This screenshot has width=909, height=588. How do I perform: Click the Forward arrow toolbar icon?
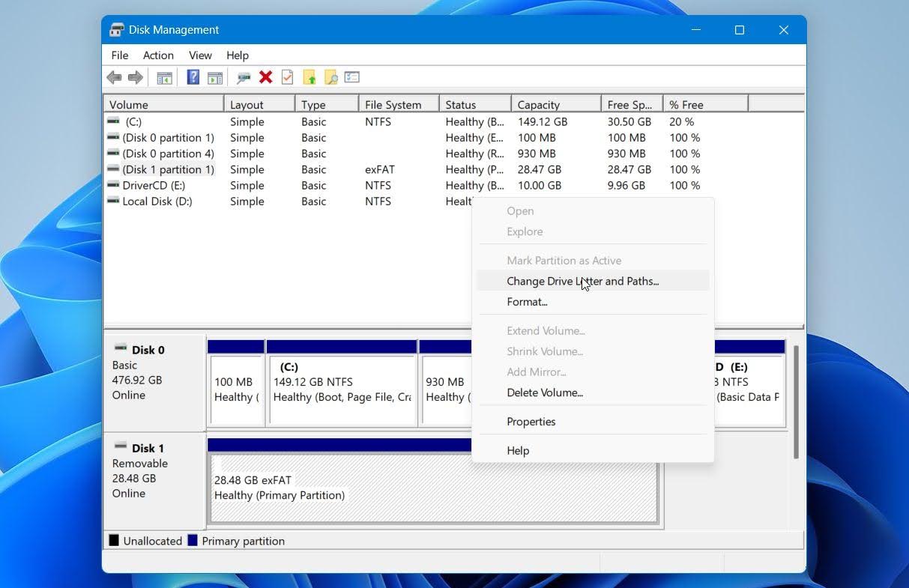click(136, 77)
